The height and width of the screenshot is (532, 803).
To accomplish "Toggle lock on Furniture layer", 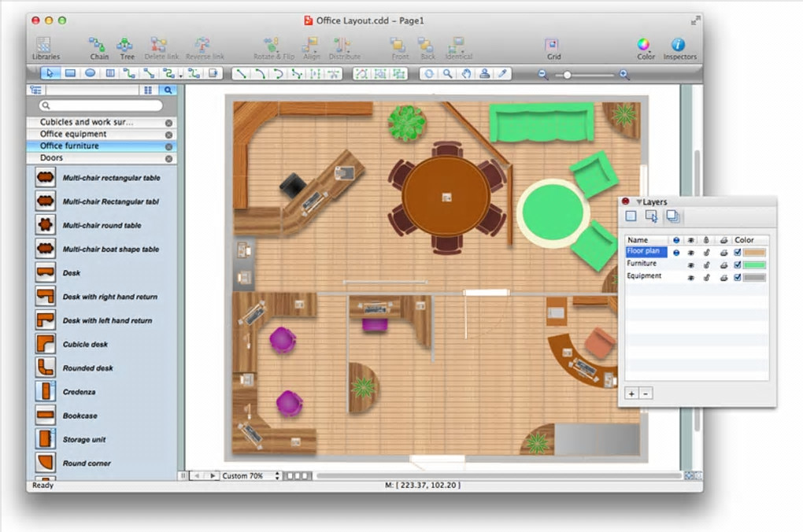I will click(x=707, y=264).
